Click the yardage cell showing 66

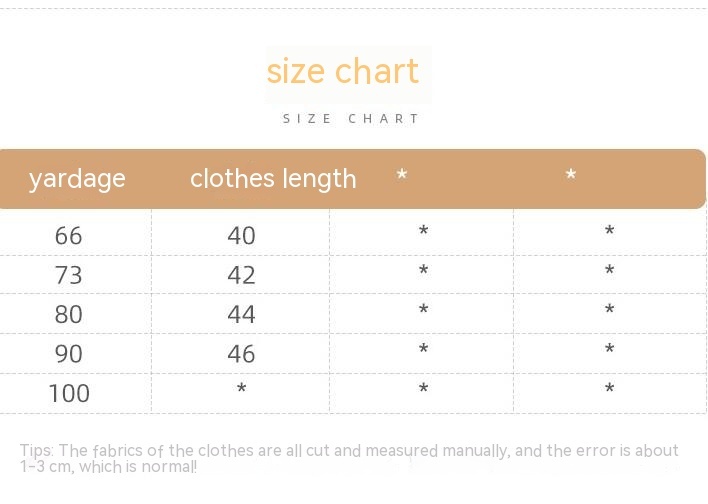pyautogui.click(x=69, y=236)
